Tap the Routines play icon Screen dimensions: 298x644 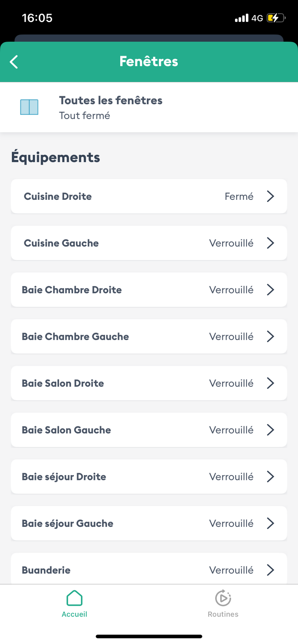223,598
